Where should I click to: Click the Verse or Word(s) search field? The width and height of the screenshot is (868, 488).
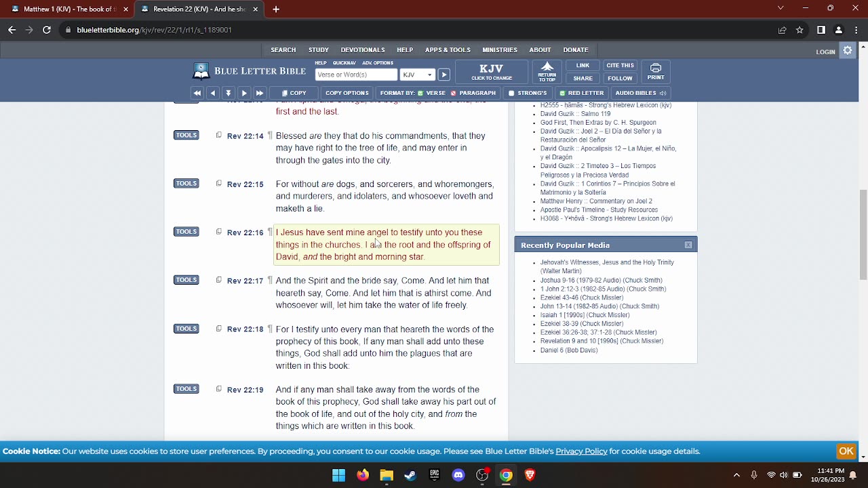[x=356, y=75]
